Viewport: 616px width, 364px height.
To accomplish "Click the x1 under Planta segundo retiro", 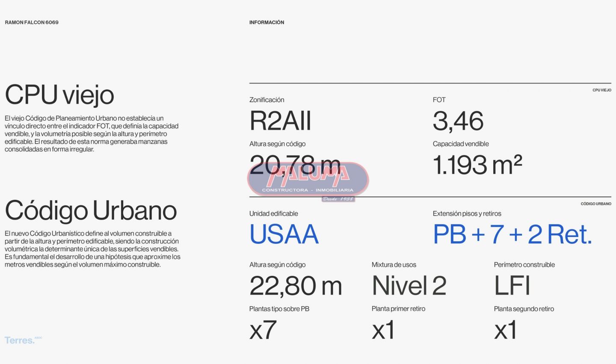I will click(x=506, y=330).
